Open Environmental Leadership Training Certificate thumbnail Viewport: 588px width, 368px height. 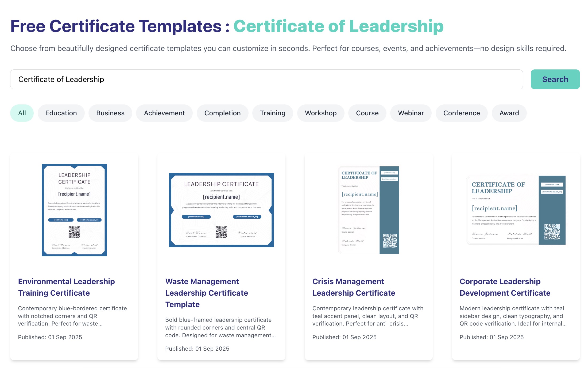(74, 210)
